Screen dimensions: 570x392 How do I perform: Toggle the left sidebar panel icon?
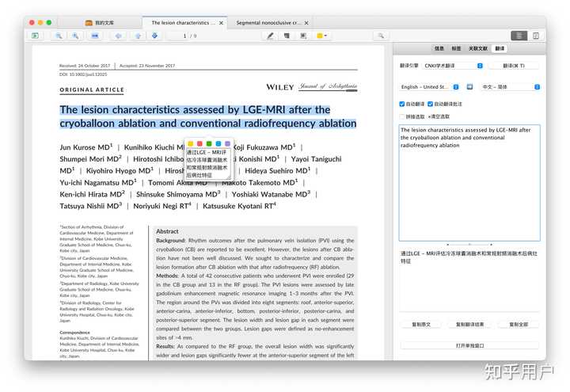(x=35, y=36)
